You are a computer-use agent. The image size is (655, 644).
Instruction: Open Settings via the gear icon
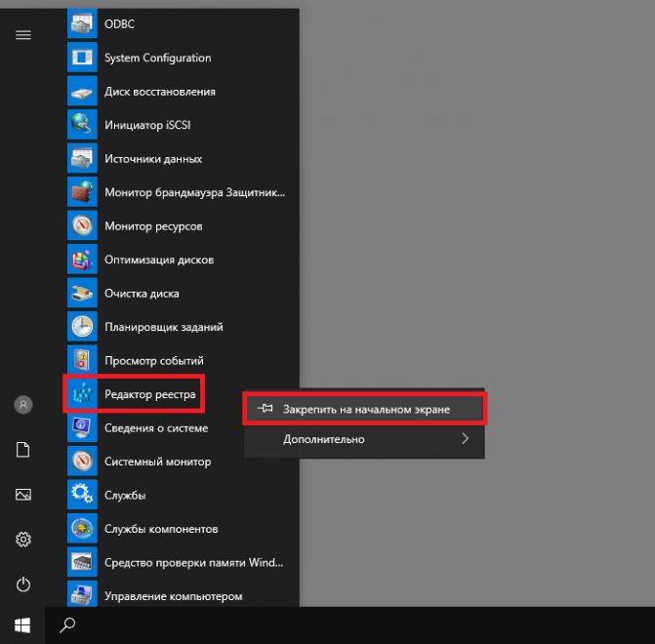tap(23, 540)
